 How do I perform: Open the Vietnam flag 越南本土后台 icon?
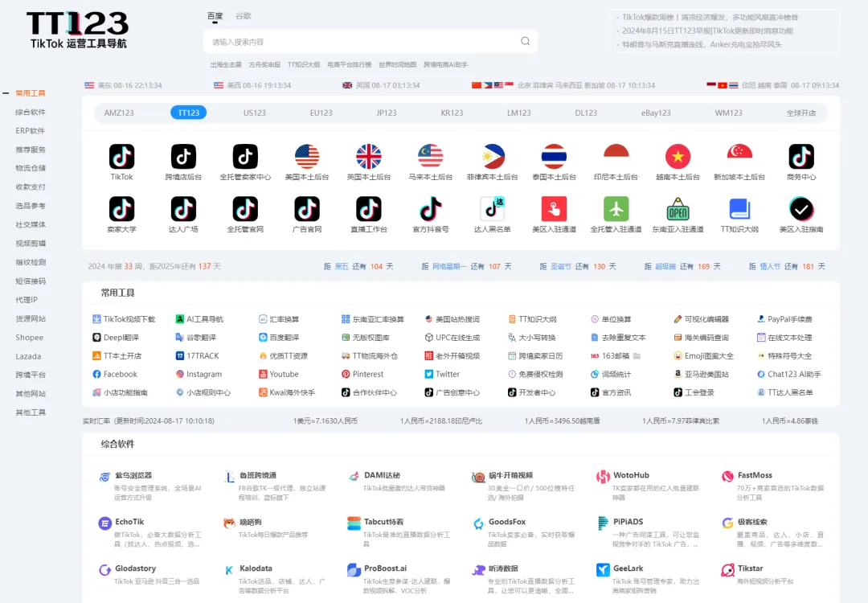click(x=678, y=157)
